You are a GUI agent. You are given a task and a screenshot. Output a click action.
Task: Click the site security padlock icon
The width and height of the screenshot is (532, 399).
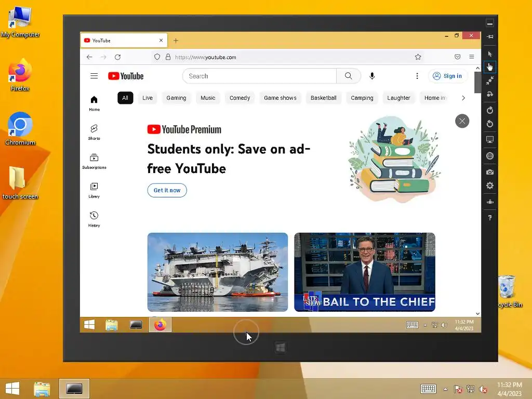(168, 57)
